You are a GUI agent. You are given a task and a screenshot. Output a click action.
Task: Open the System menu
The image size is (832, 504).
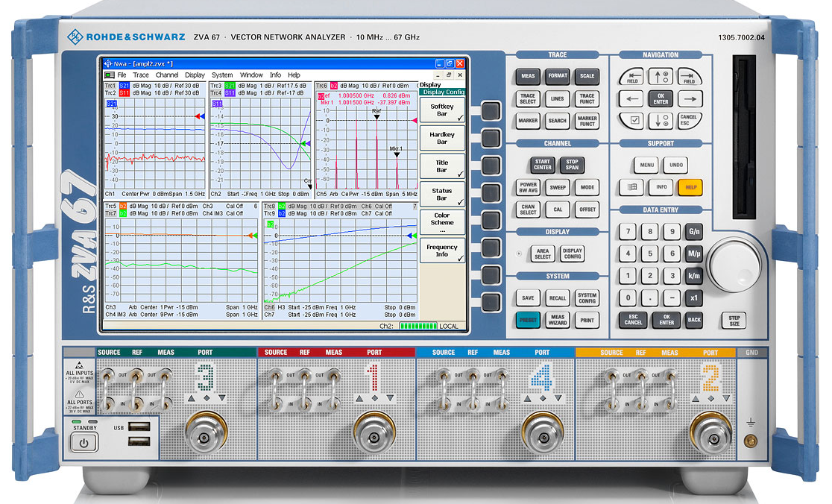coord(222,75)
